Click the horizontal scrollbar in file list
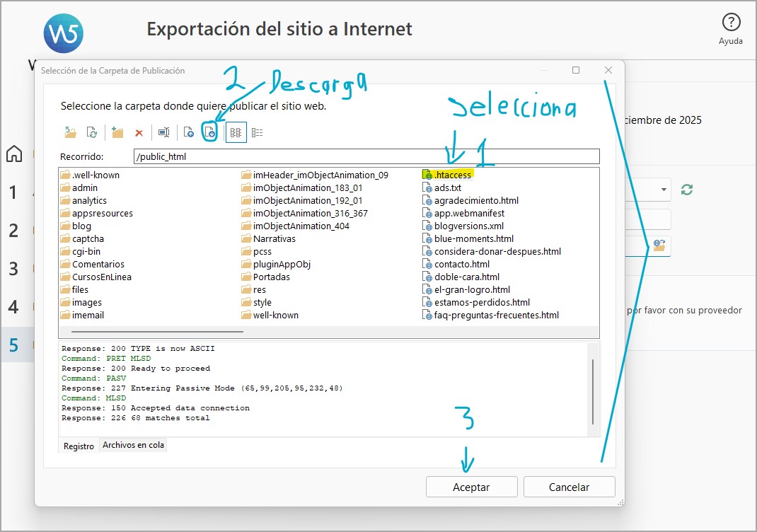This screenshot has width=757, height=532. tap(157, 330)
